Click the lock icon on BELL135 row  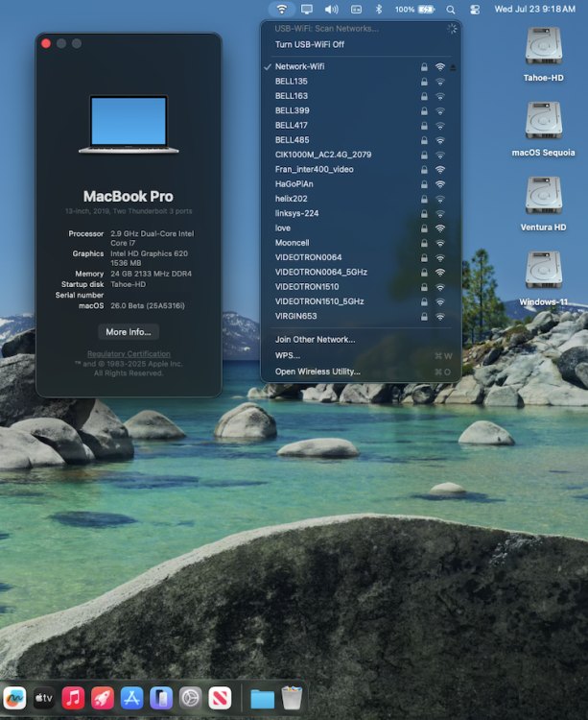coord(424,82)
